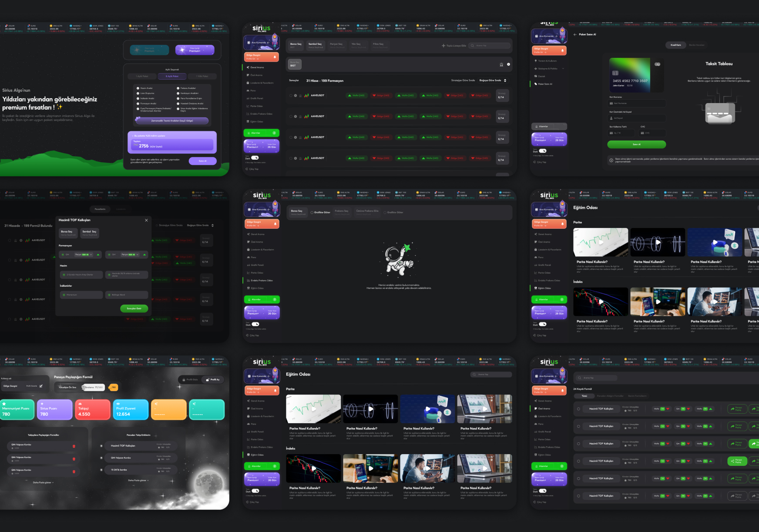Click the Kart Numarası input field
759x532 pixels.
pos(637,104)
